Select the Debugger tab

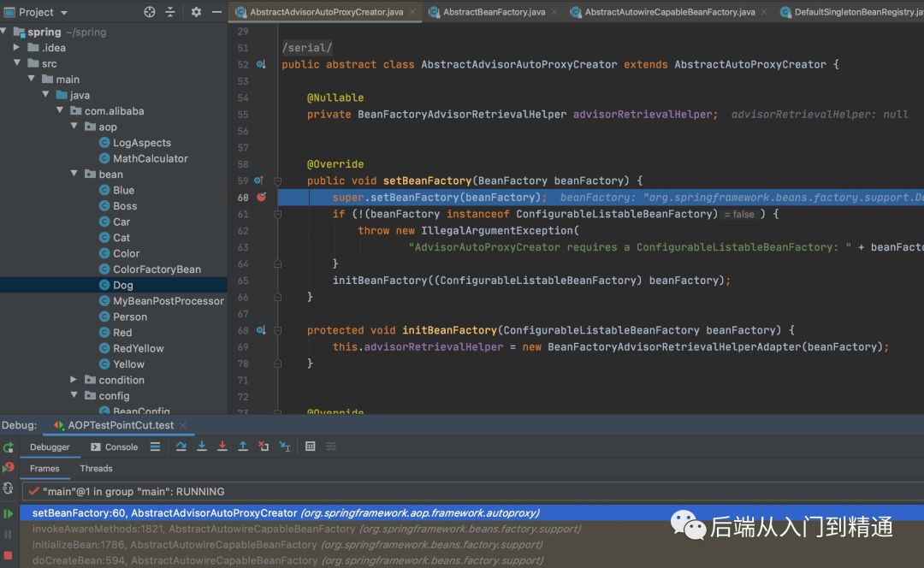[x=50, y=447]
